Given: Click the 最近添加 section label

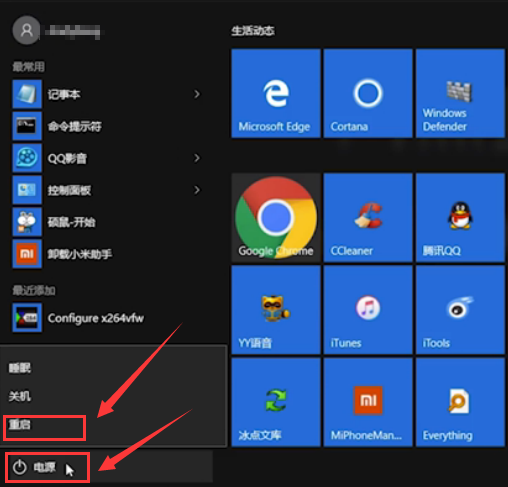Looking at the screenshot, I should 34,290.
